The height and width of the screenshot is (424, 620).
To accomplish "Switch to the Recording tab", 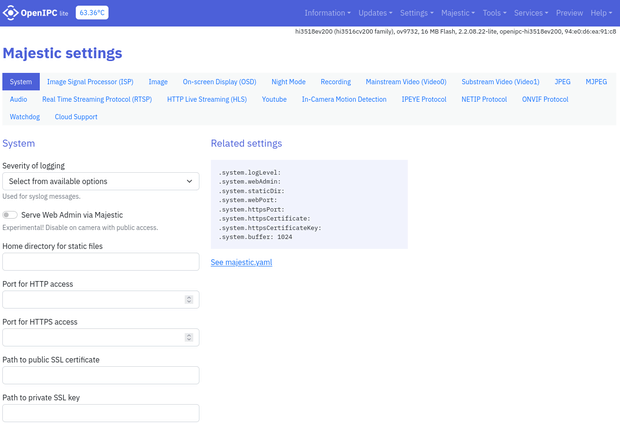I will (336, 82).
